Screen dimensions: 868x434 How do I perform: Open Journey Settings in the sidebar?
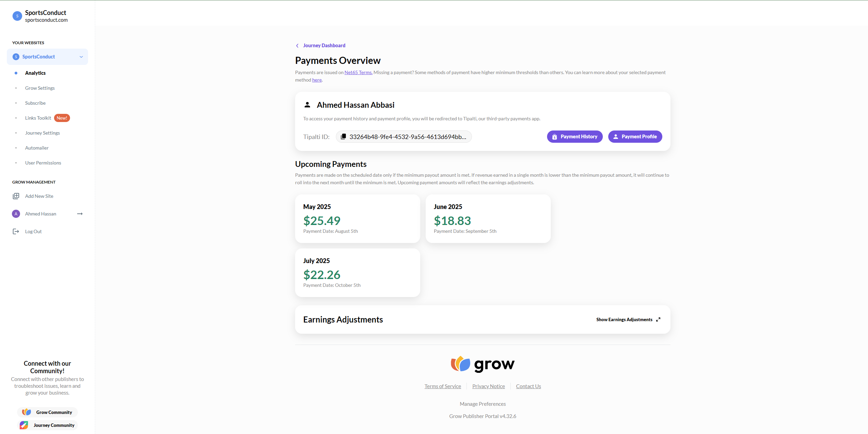click(42, 133)
